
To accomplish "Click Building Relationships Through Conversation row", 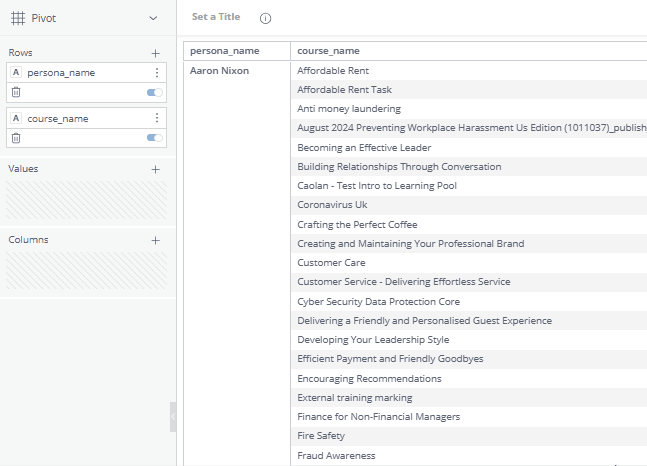I will coord(469,167).
